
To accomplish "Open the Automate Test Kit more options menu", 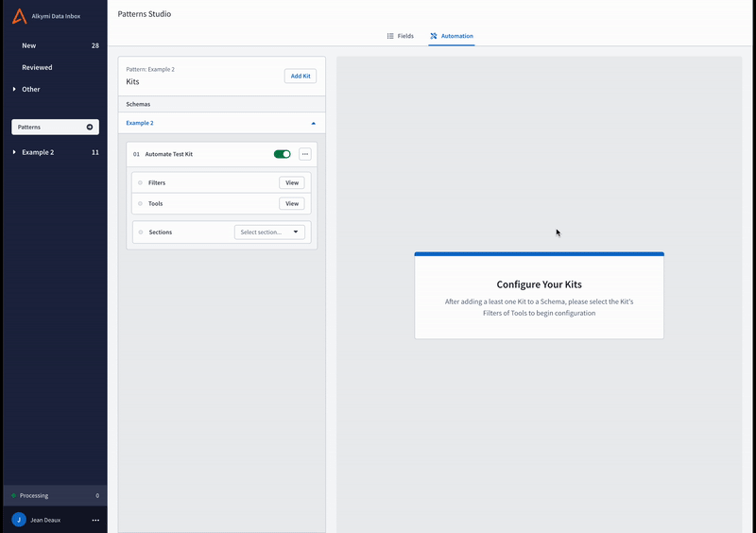I will 305,154.
